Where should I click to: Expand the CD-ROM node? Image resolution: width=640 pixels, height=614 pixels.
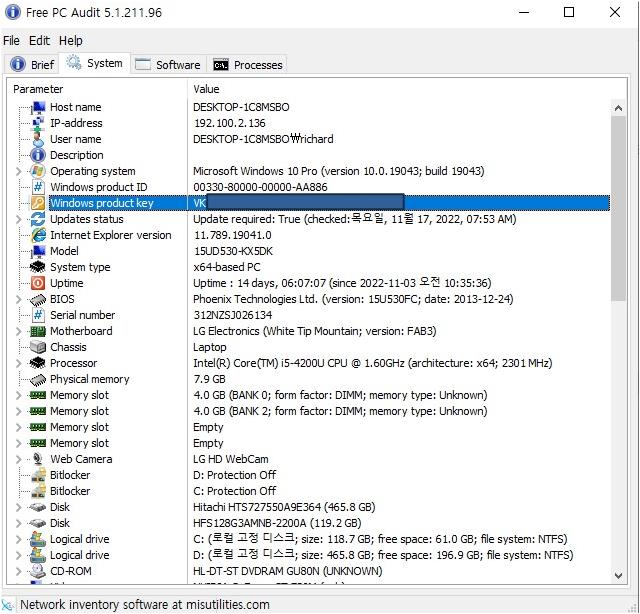click(18, 571)
